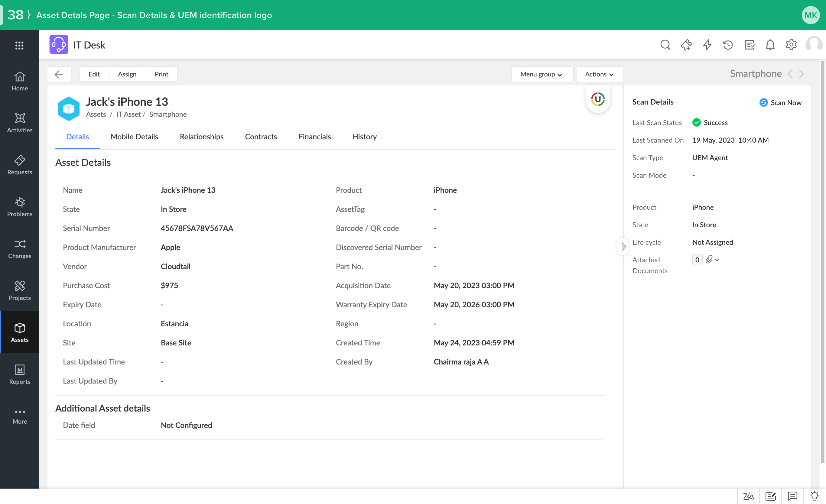Screen dimensions: 826x504
Task: Open Requests module in sidebar
Action: click(x=19, y=165)
